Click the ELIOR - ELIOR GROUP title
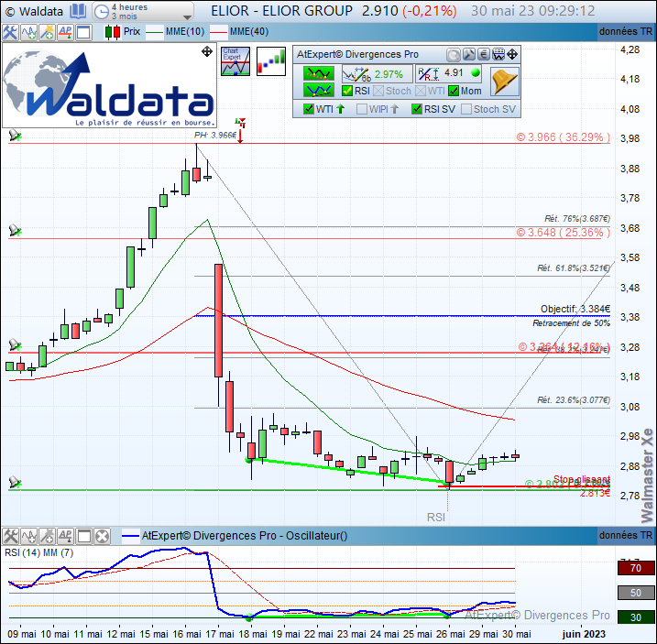 (281, 11)
